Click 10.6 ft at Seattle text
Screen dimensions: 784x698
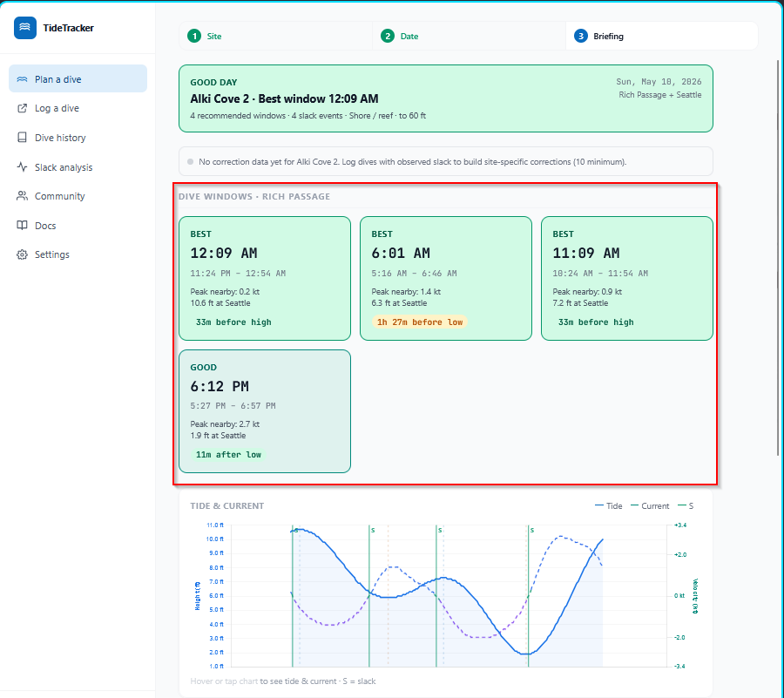220,303
